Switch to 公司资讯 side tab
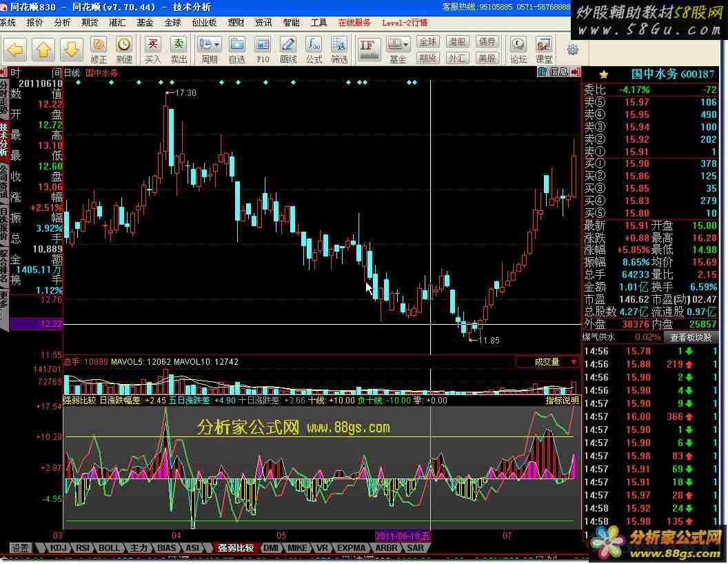Viewport: 728px width, 564px height. click(x=3, y=182)
